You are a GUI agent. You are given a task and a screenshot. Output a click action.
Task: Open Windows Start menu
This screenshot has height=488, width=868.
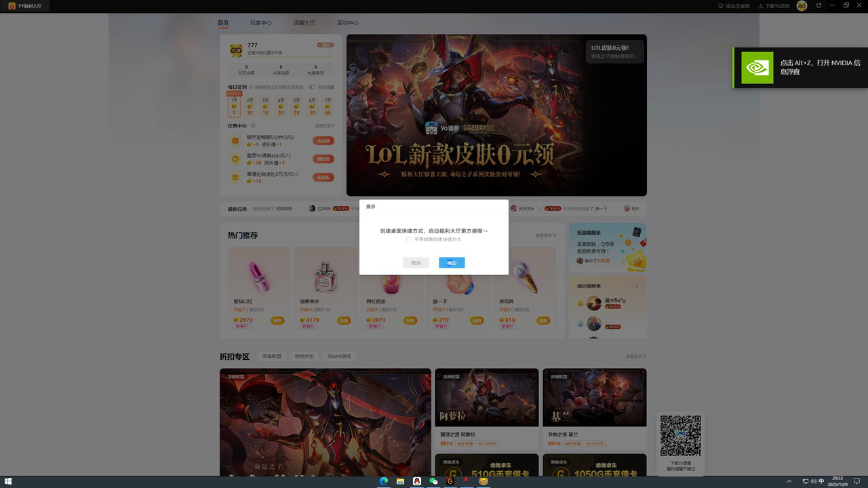(x=8, y=482)
